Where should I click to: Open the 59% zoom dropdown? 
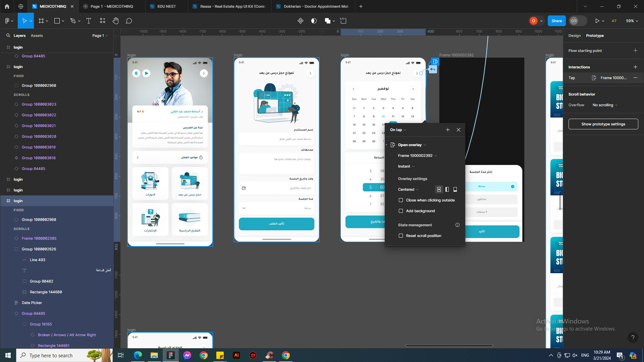point(632,21)
